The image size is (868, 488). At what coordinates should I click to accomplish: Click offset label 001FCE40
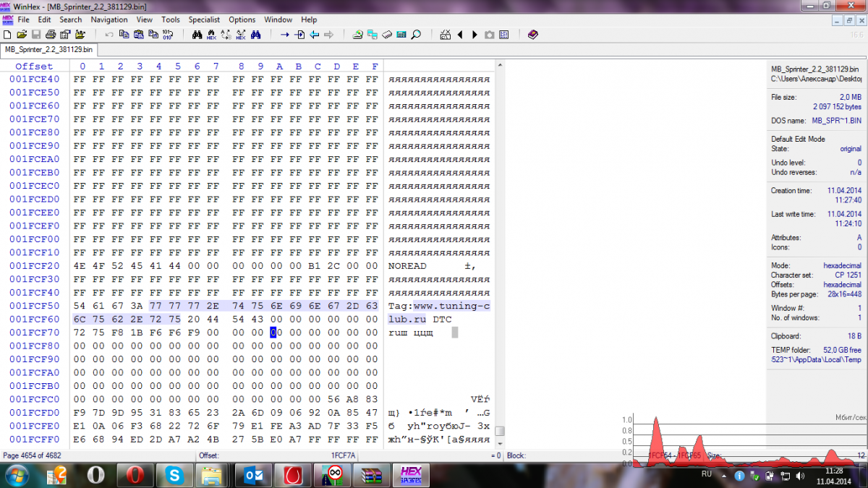(35, 80)
